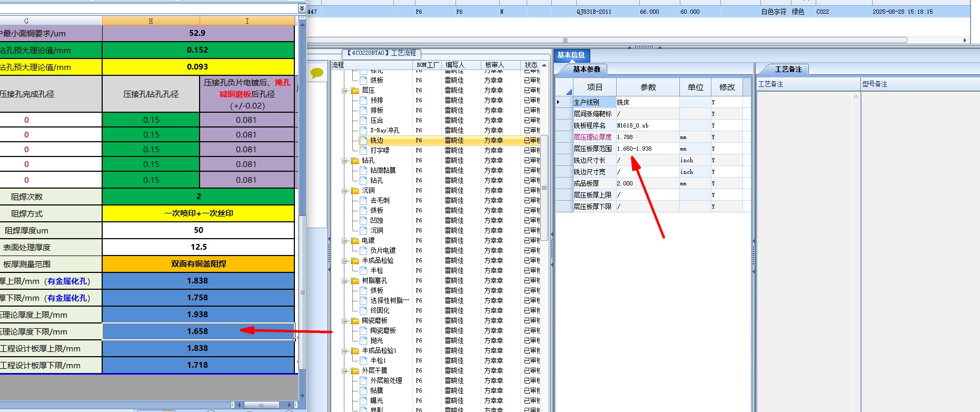Collapse the 树脂塞孔 tree group
Image resolution: width=980 pixels, height=412 pixels.
click(x=344, y=281)
